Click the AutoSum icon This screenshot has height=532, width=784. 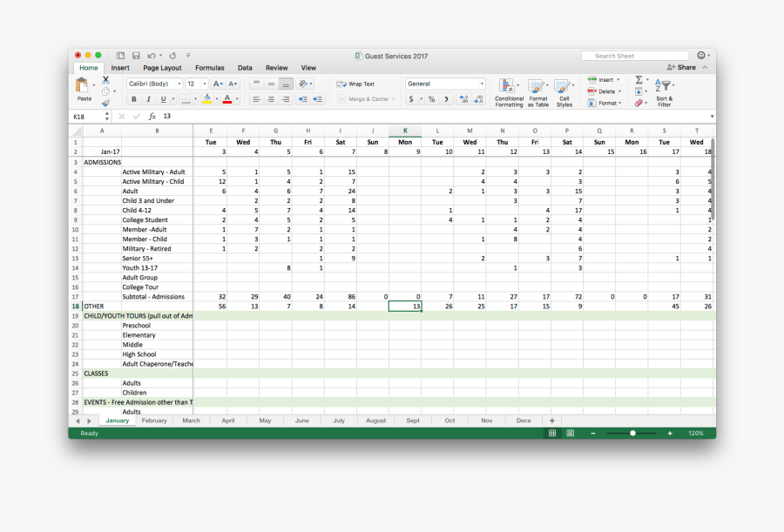click(x=639, y=80)
